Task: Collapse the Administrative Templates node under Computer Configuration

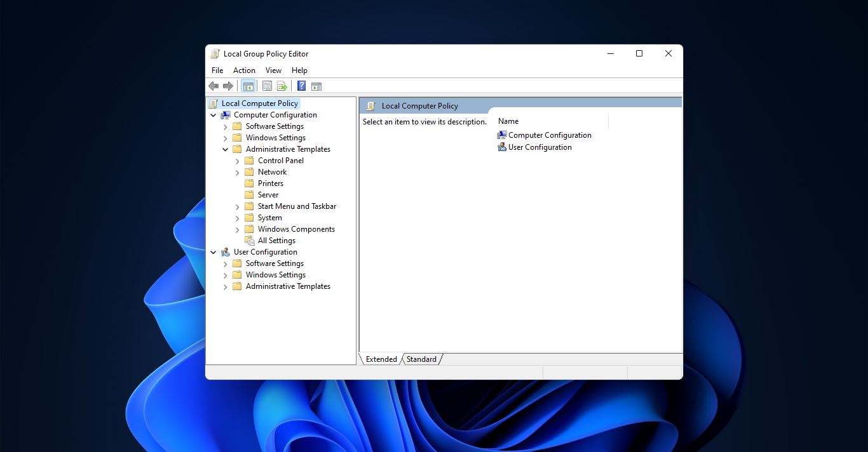Action: pyautogui.click(x=226, y=149)
